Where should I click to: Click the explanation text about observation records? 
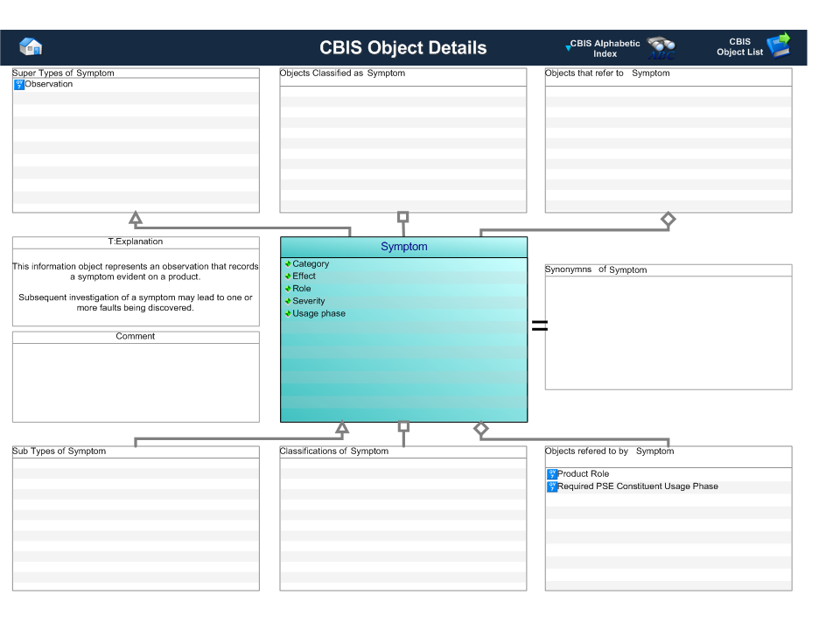click(136, 271)
